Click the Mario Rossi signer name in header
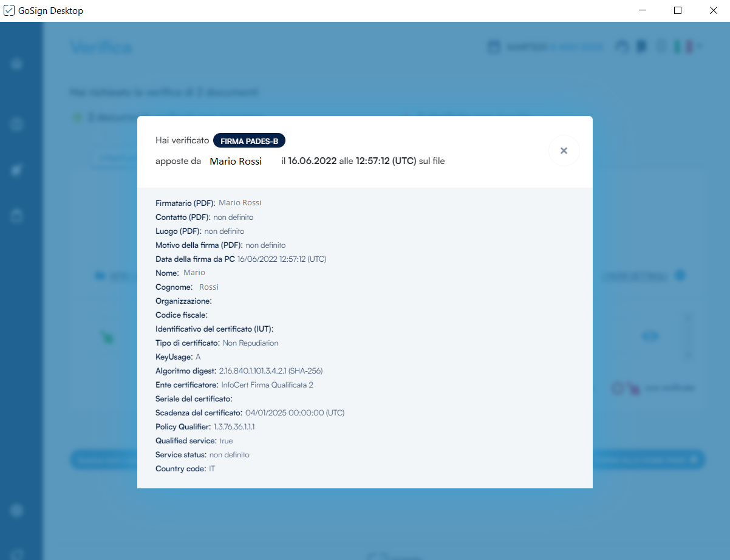Screen dimensions: 730x560 click(x=236, y=161)
